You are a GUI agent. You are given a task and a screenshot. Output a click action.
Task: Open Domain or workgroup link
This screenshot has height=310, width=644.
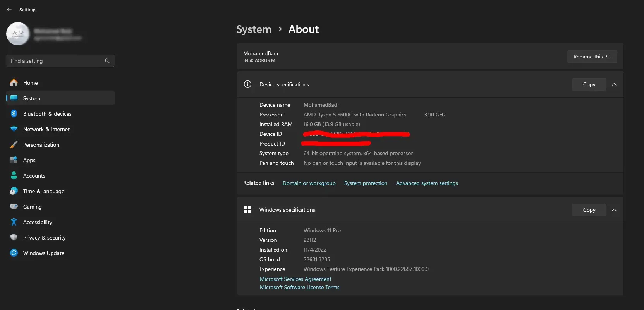[309, 183]
